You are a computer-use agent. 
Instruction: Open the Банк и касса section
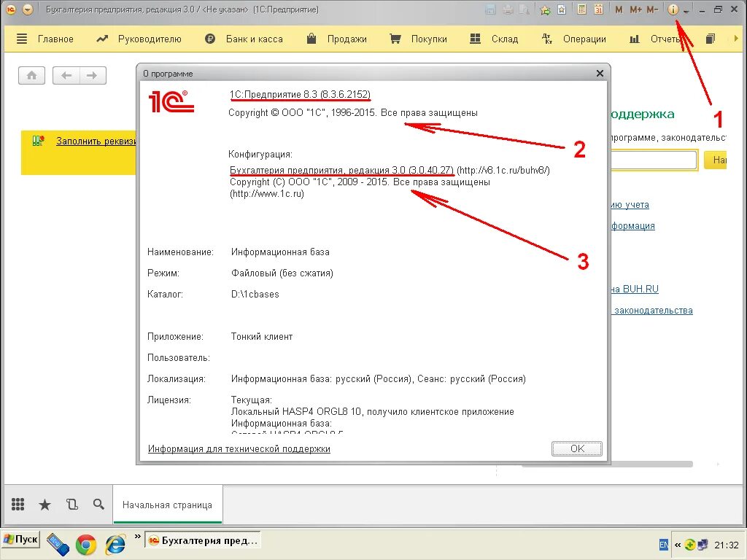point(244,39)
